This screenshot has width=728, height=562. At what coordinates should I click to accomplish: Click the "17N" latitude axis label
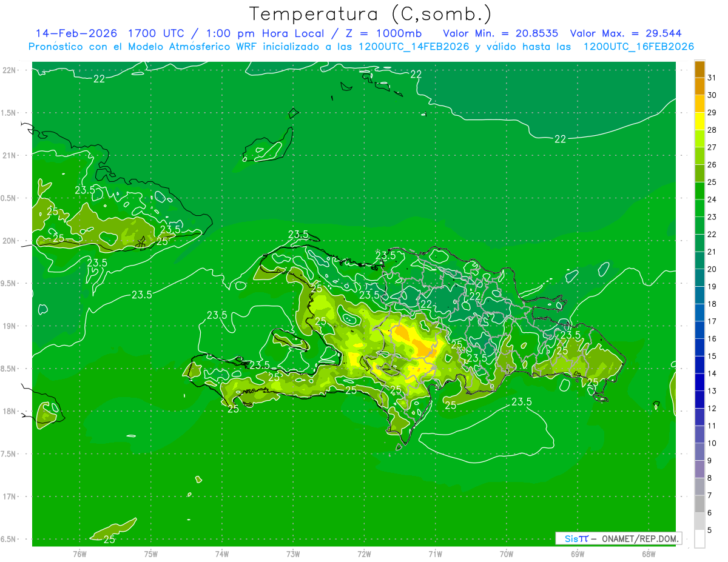[x=10, y=497]
